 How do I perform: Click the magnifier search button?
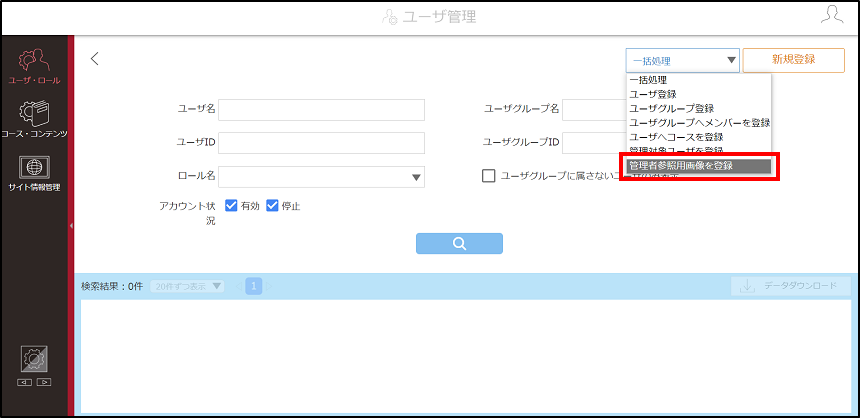click(459, 244)
